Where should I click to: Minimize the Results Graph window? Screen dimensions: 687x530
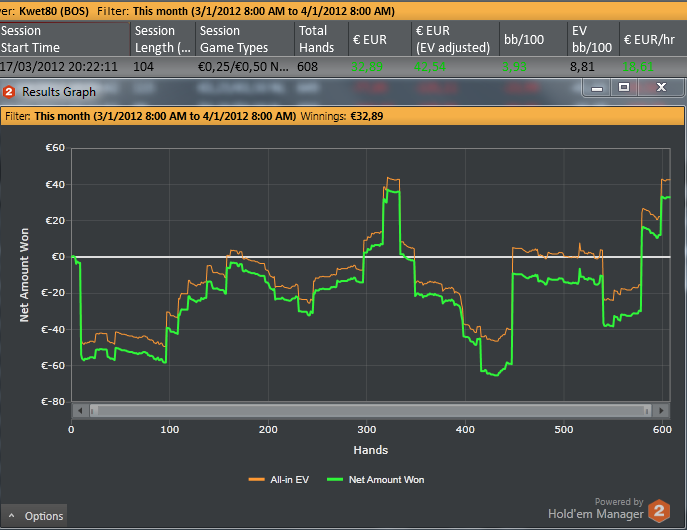click(x=597, y=88)
